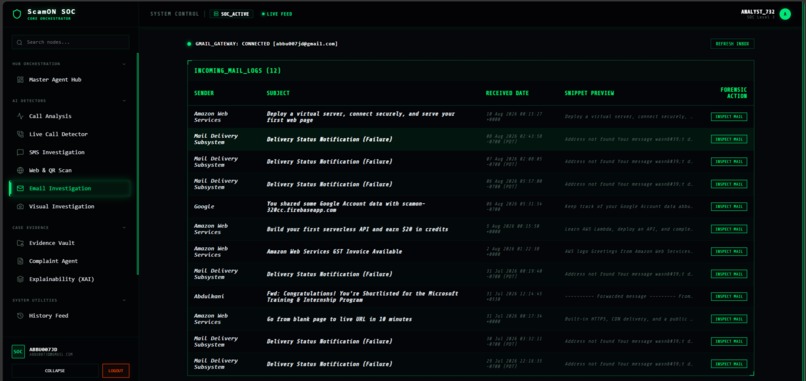This screenshot has height=381, width=806.
Task: Click the ScamON SOC shield logo
Action: point(17,14)
